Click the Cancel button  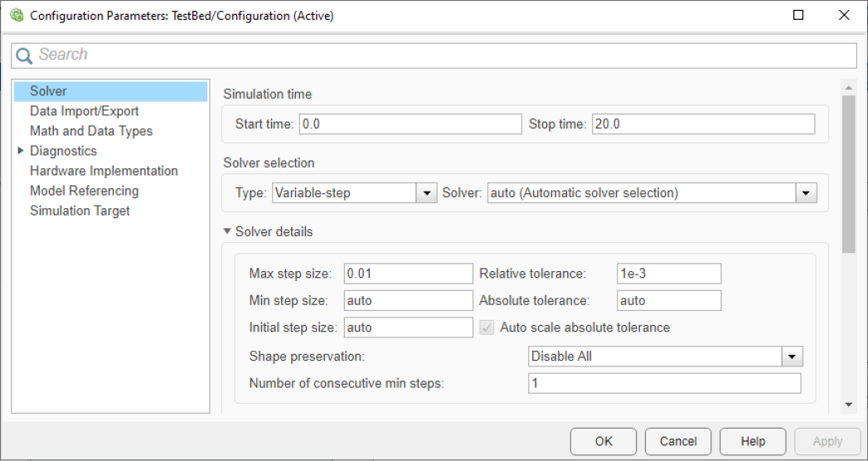pos(678,441)
